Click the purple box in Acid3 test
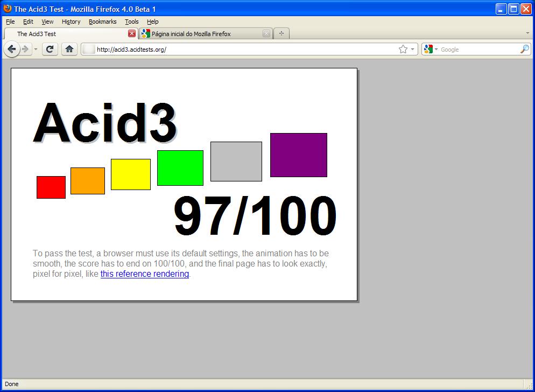Image resolution: width=535 pixels, height=392 pixels. click(x=299, y=155)
